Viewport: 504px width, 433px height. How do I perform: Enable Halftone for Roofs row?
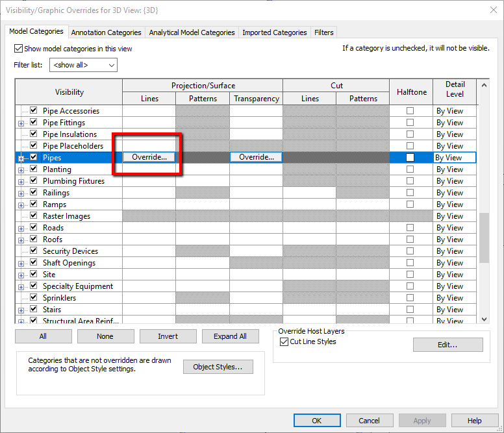click(410, 240)
